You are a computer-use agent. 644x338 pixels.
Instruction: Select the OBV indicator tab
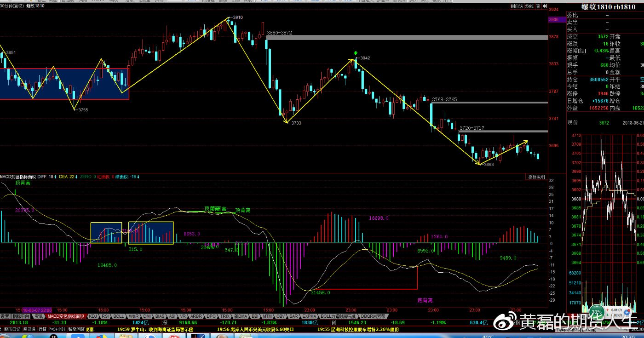(x=281, y=316)
